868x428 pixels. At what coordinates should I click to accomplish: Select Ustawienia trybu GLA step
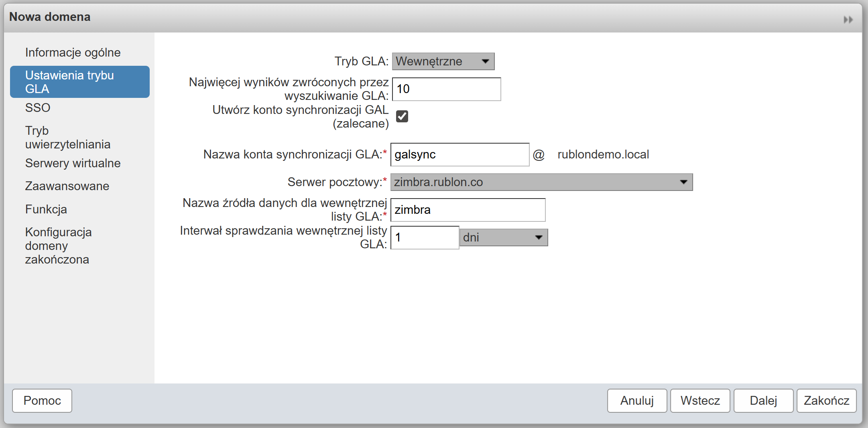(x=79, y=82)
